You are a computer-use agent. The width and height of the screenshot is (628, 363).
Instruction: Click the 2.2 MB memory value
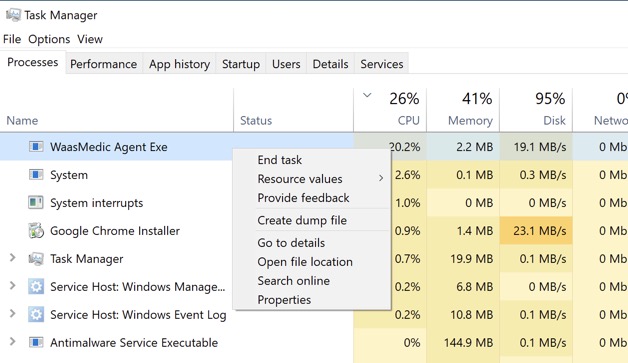(x=475, y=147)
